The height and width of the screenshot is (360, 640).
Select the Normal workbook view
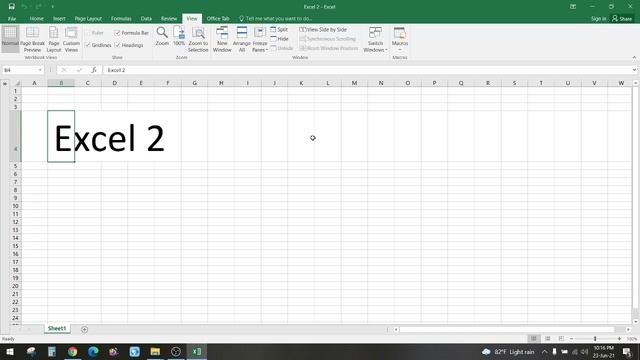click(10, 39)
